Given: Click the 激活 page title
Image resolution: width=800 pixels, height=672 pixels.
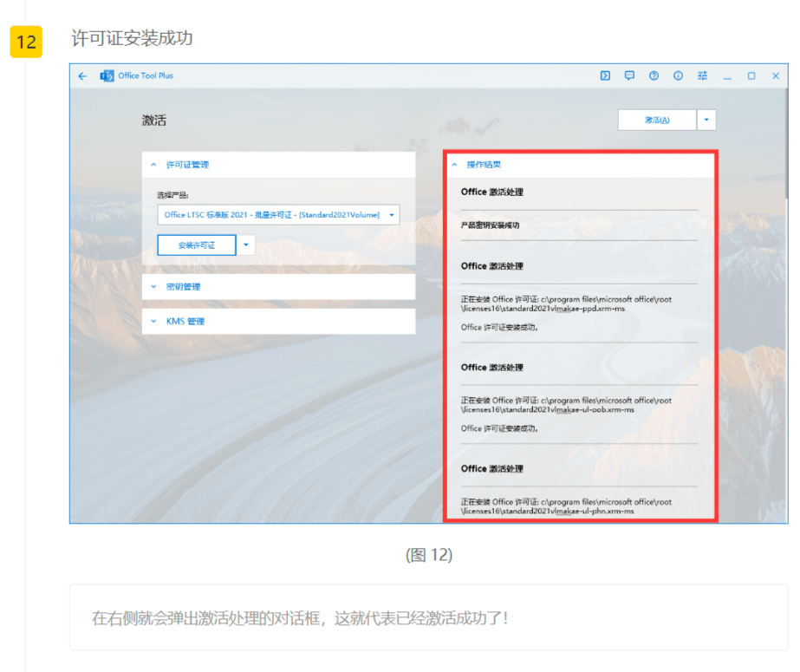Looking at the screenshot, I should [154, 121].
